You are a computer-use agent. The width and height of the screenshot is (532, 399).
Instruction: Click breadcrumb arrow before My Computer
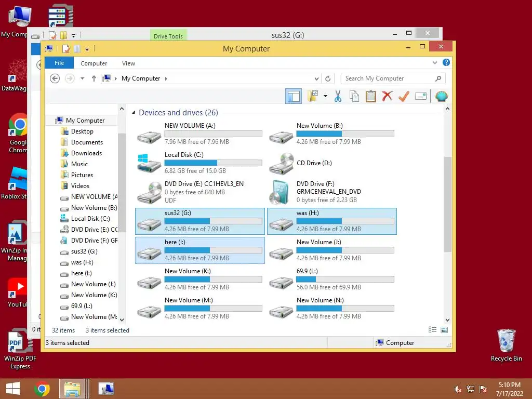point(116,79)
